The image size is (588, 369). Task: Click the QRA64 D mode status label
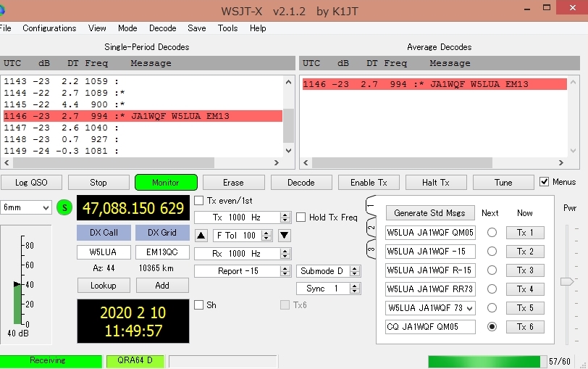coord(135,361)
